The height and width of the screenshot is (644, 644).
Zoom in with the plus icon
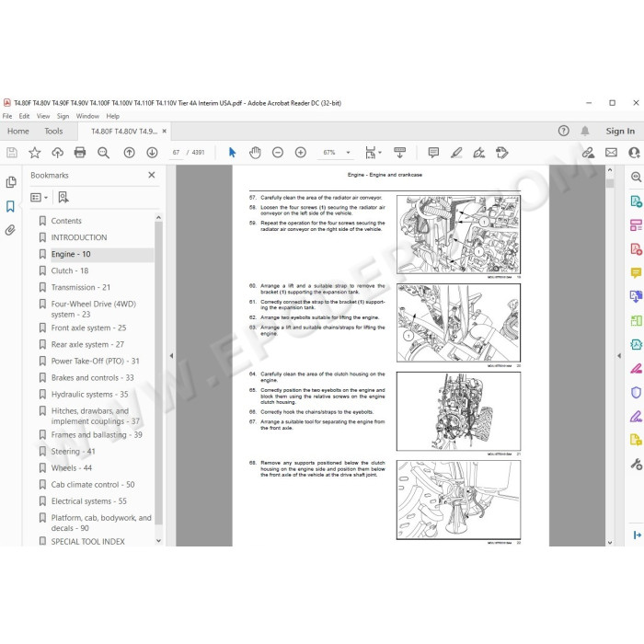pyautogui.click(x=301, y=153)
